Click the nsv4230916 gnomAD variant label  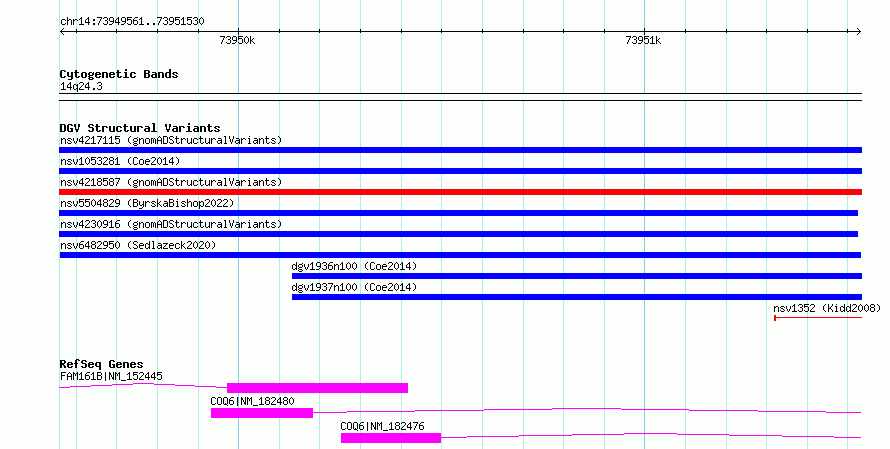pyautogui.click(x=171, y=224)
